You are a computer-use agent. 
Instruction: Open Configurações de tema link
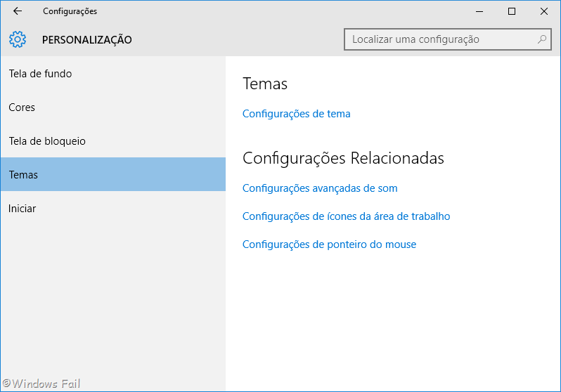click(296, 114)
